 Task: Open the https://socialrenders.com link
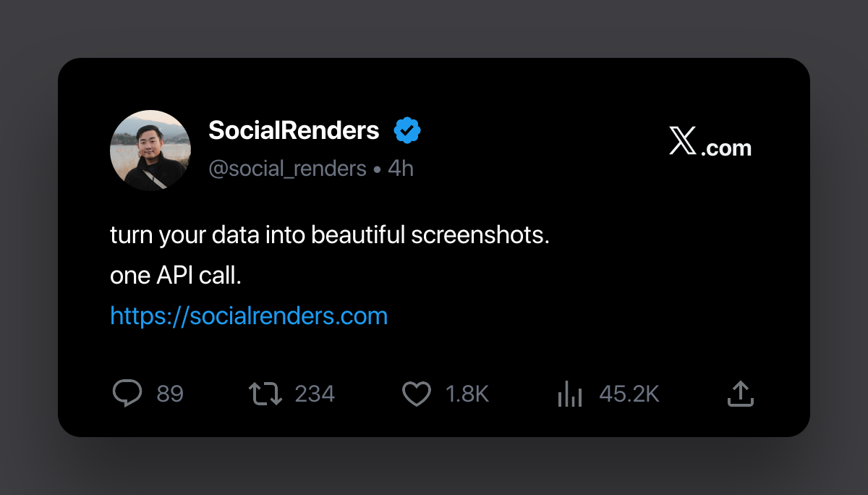click(x=249, y=316)
